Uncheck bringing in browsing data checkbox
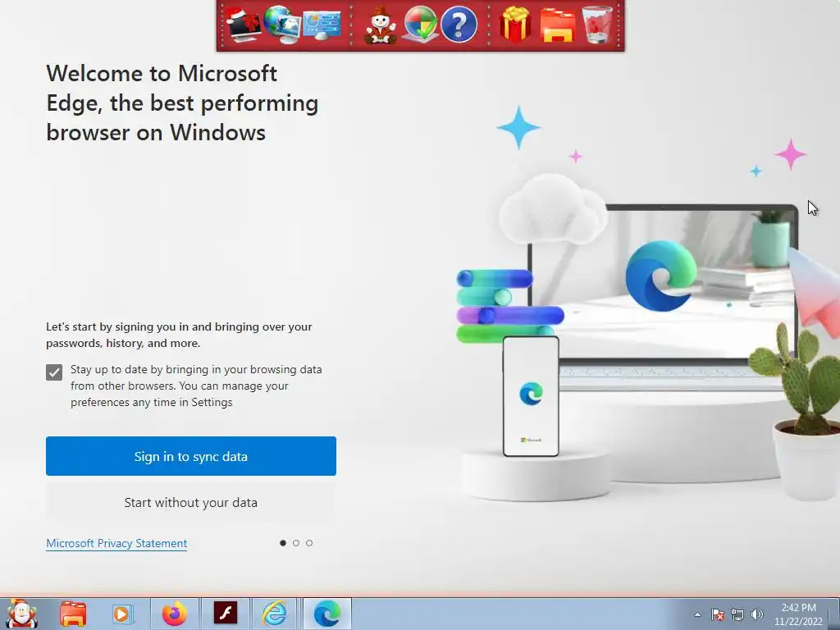This screenshot has width=840, height=630. [54, 372]
